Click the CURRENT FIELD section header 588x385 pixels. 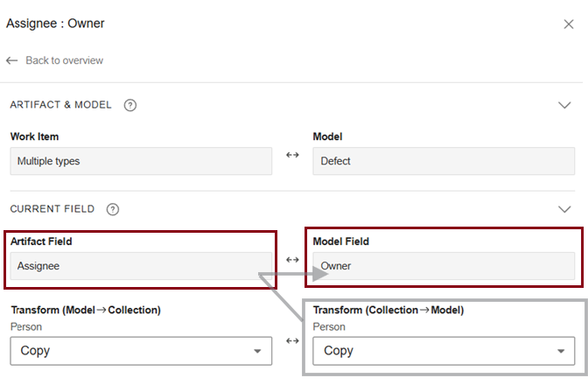point(52,209)
